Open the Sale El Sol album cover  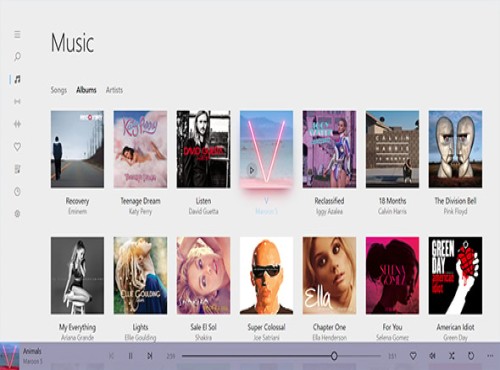click(203, 276)
